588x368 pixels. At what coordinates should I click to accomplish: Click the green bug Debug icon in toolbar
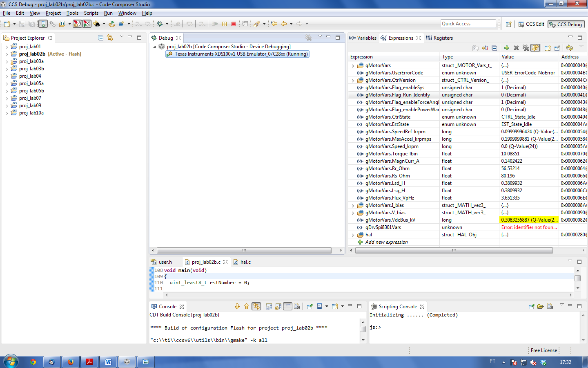[160, 24]
